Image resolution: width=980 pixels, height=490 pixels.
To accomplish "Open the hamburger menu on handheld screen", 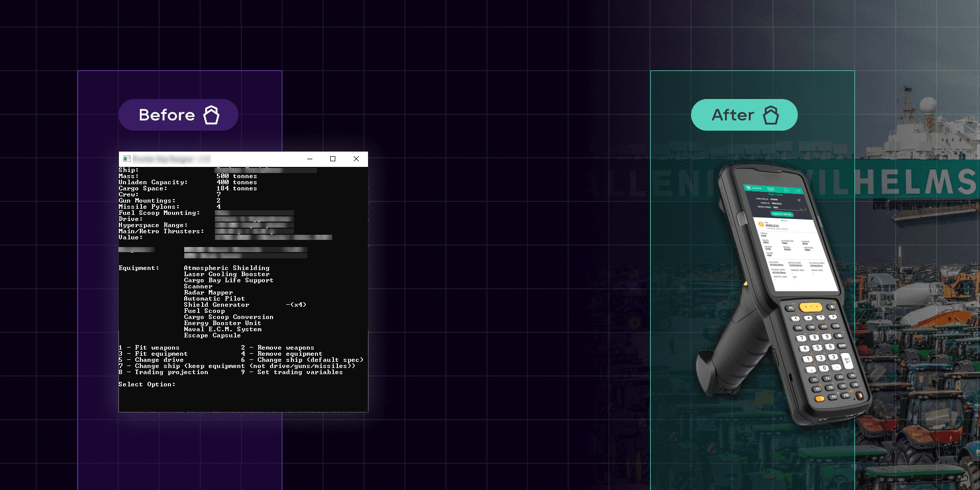I will [798, 191].
